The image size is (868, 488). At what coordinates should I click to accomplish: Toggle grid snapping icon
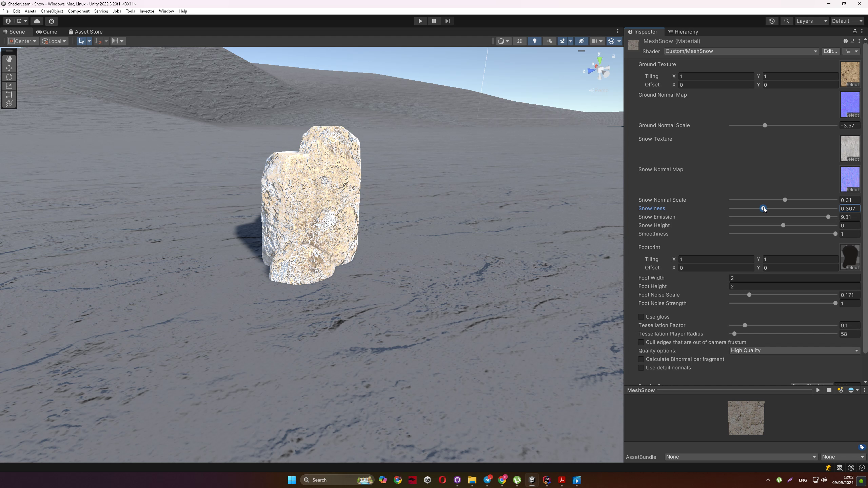(x=81, y=41)
